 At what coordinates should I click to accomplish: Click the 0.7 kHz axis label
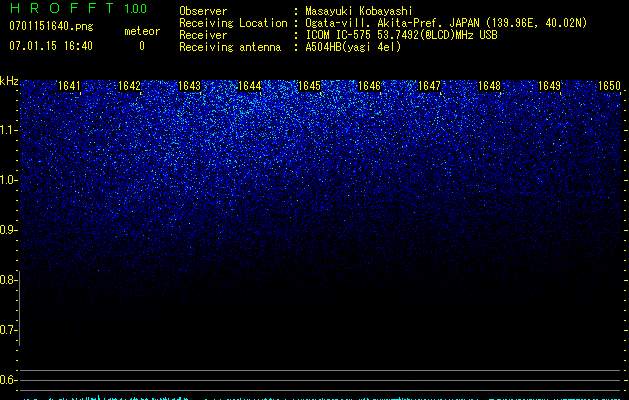click(x=8, y=330)
